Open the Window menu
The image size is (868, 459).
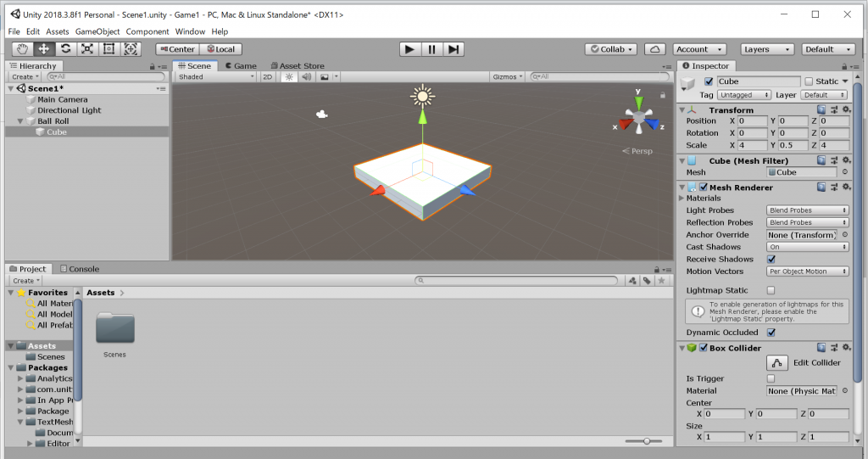(190, 31)
